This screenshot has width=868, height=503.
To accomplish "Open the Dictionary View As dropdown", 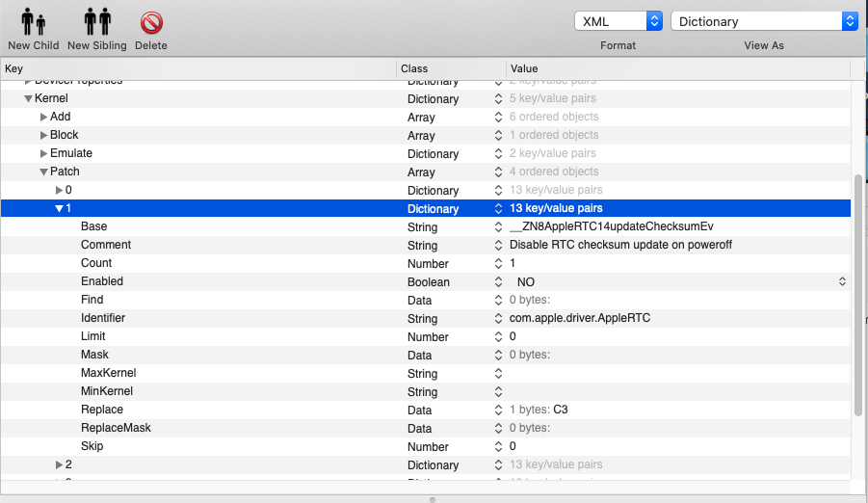I will pos(764,21).
